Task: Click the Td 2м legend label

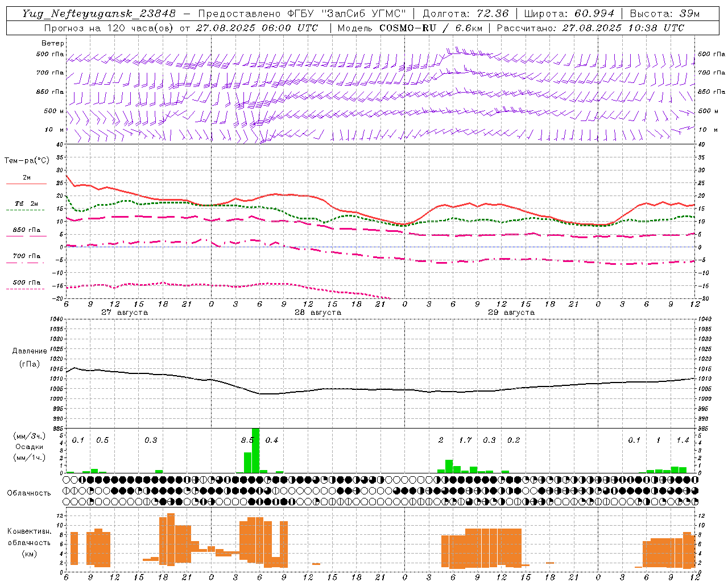Action: tap(26, 203)
